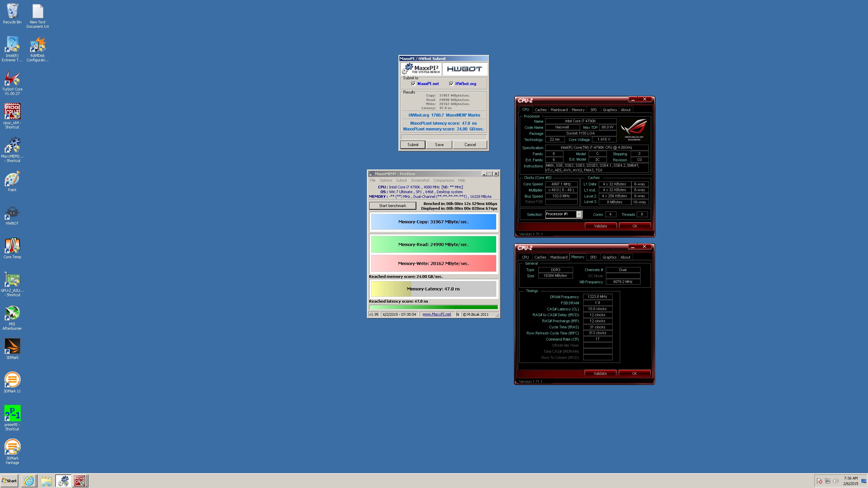The width and height of the screenshot is (868, 488).
Task: Click Submit button in HWbot dialog
Action: click(x=413, y=145)
